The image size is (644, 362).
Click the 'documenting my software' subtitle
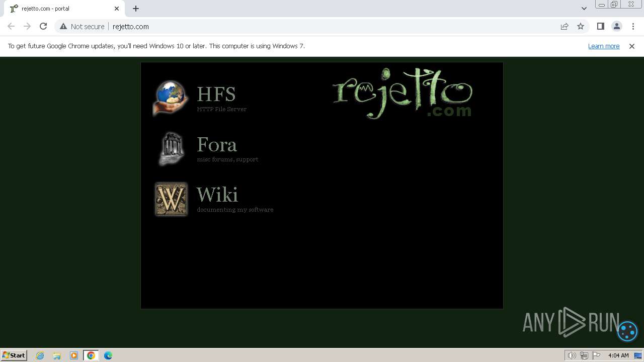click(235, 210)
